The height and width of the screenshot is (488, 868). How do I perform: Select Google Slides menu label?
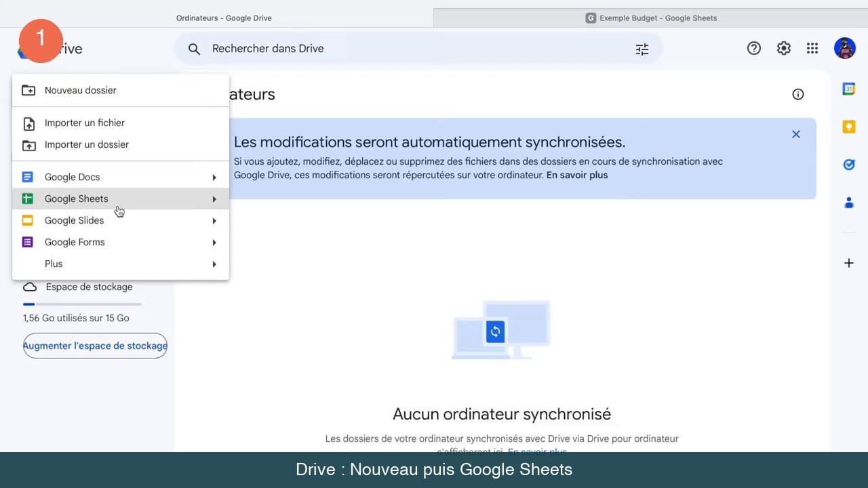(x=74, y=220)
